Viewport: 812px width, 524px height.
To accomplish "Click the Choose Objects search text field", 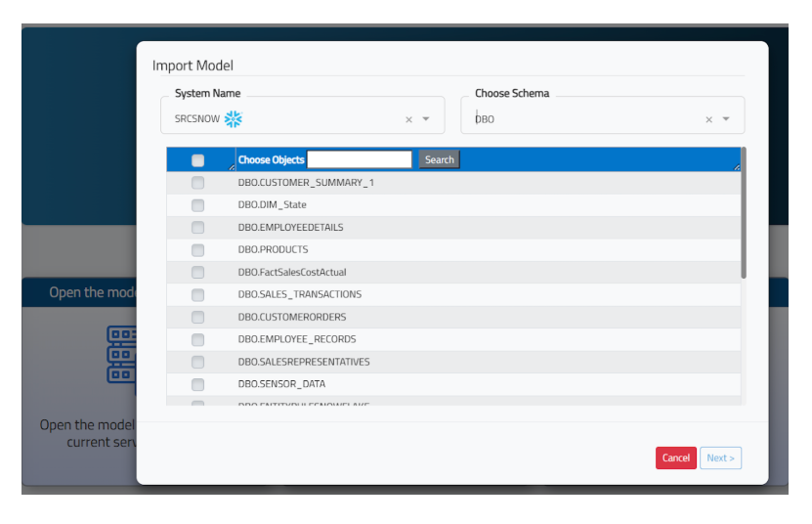I will click(360, 159).
